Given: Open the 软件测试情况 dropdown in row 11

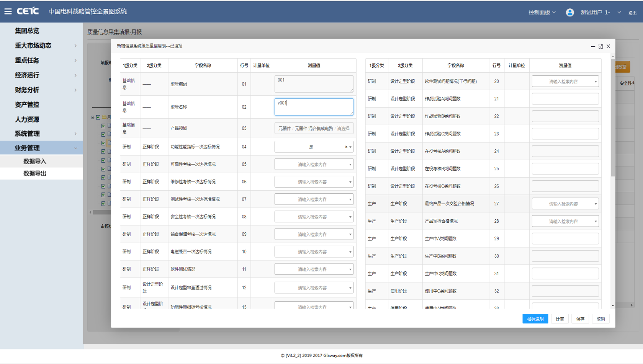Looking at the screenshot, I should pos(314,269).
